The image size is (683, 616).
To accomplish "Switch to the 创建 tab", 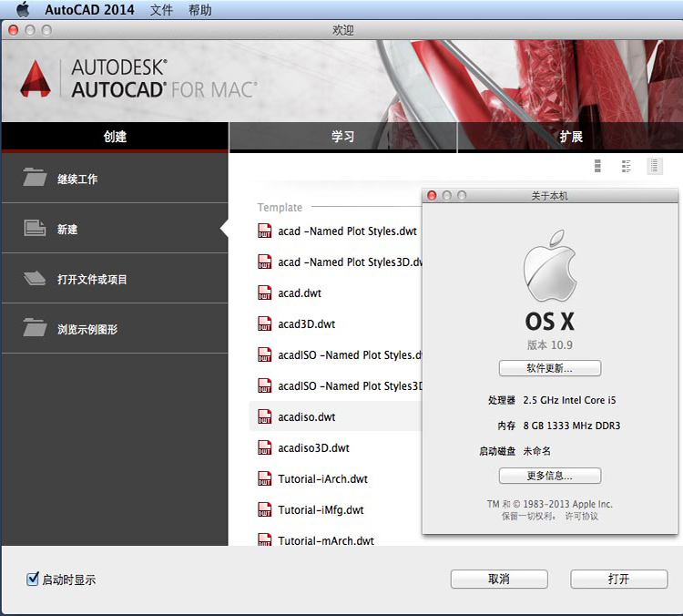I will [115, 137].
